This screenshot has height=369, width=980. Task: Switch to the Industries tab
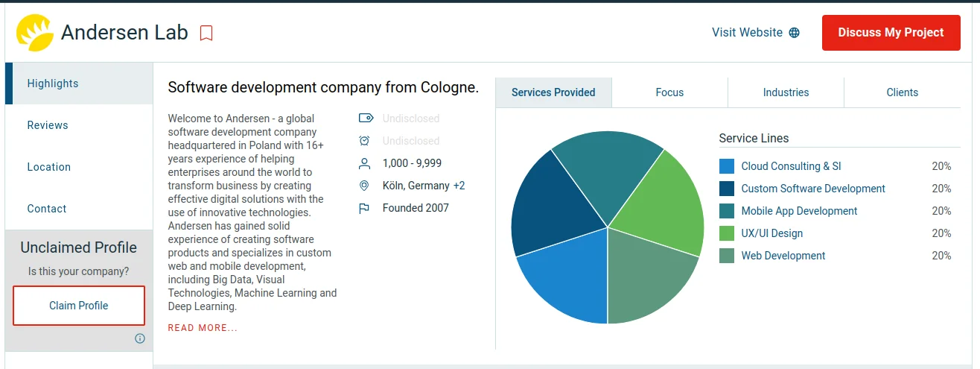[786, 92]
